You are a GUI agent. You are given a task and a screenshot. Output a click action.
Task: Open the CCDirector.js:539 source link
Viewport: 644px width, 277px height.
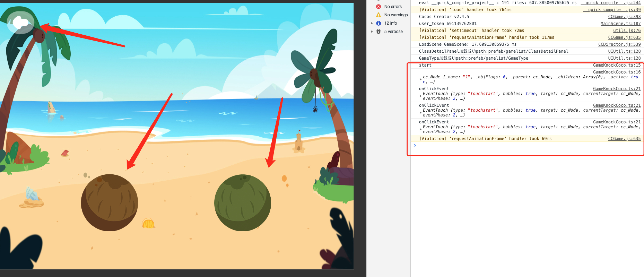(619, 44)
